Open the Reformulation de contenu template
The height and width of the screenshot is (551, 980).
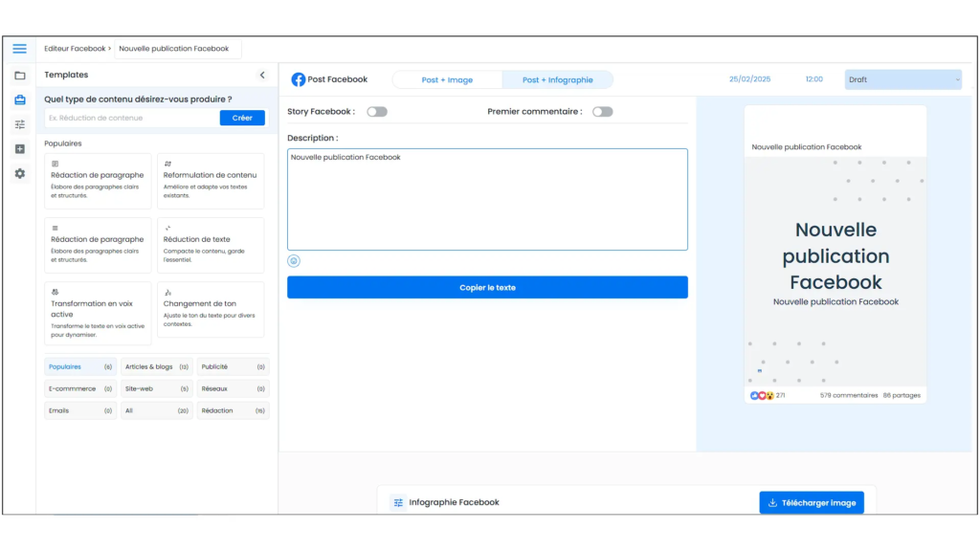tap(211, 181)
